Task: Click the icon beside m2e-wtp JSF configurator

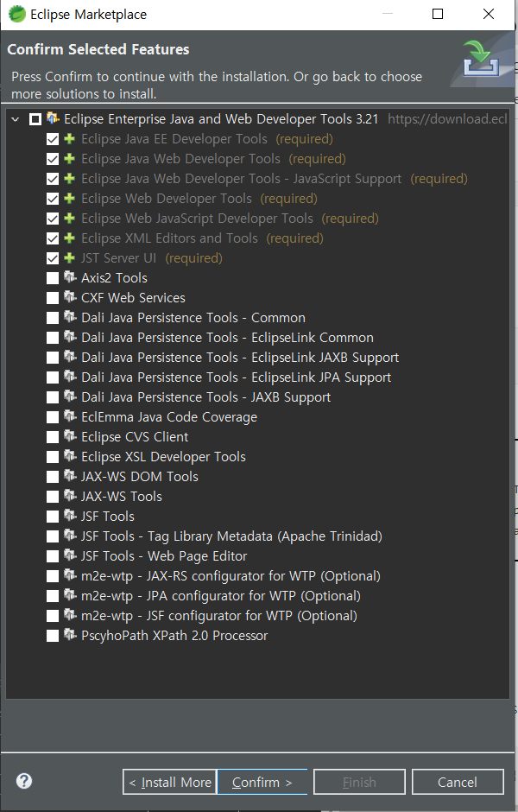Action: pos(70,615)
